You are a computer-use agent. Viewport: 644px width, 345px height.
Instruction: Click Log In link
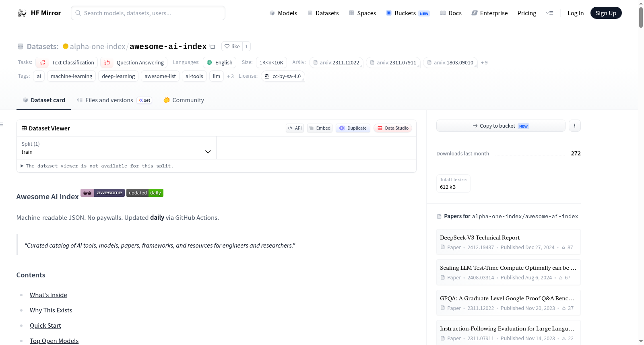[x=576, y=13]
